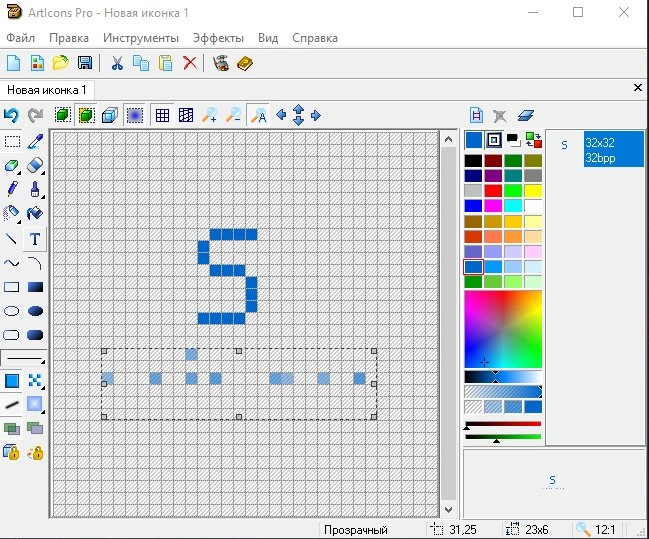Select the brush tool
The width and height of the screenshot is (649, 539).
coord(35,190)
